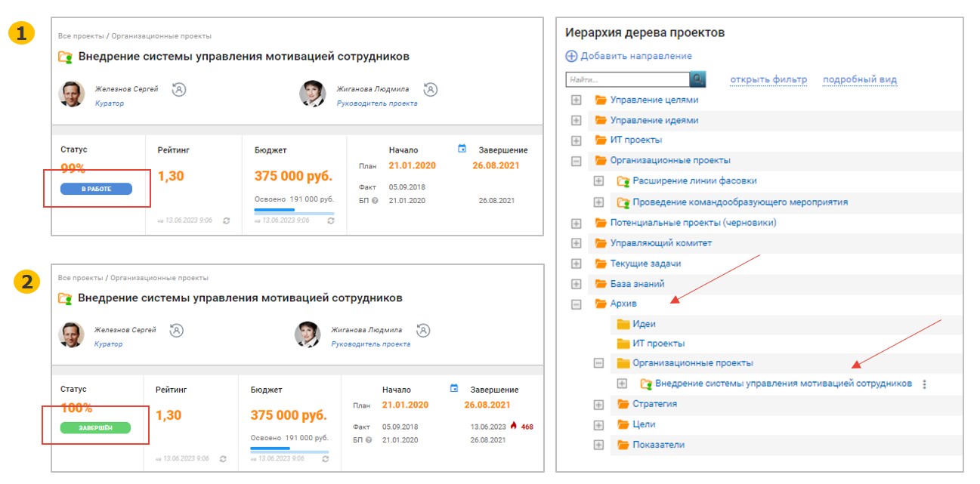Click refresh icon under rating in panel 1

(x=227, y=220)
